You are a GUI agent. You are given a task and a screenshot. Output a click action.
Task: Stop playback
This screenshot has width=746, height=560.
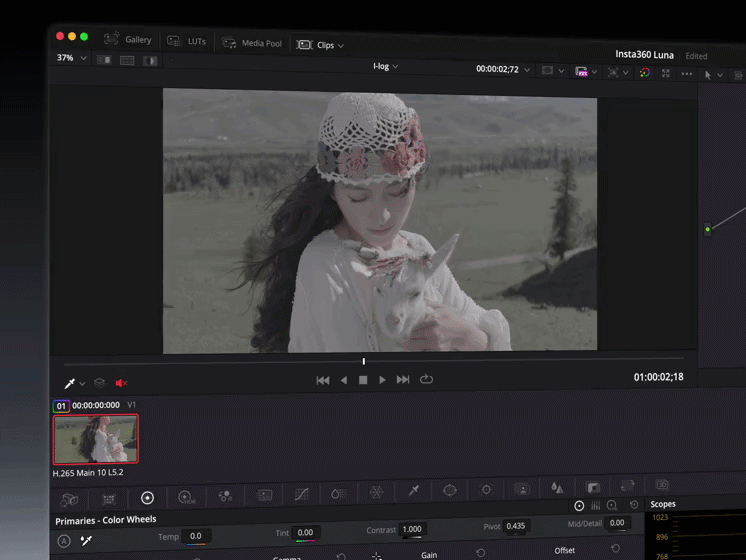pyautogui.click(x=363, y=380)
